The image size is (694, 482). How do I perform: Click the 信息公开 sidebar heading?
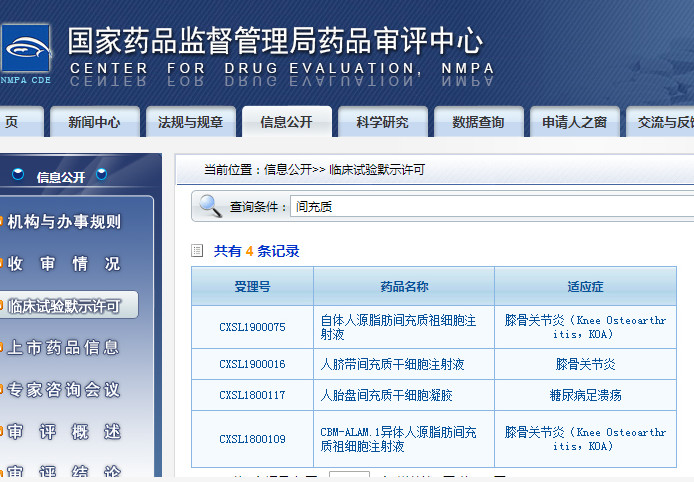[61, 177]
